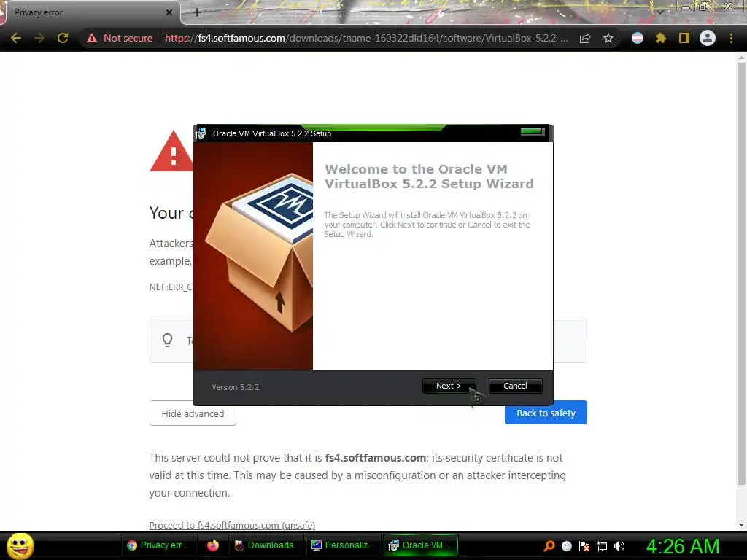747x560 pixels.
Task: Click the green button in the setup title bar
Action: click(x=533, y=132)
